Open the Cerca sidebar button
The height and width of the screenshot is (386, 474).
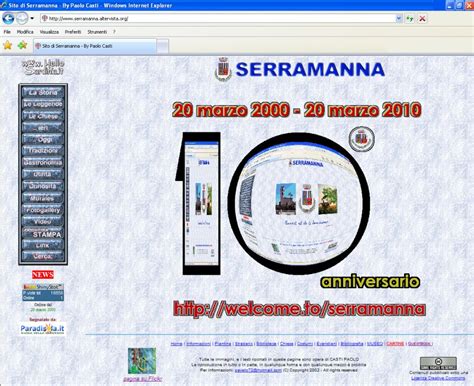[x=43, y=256]
